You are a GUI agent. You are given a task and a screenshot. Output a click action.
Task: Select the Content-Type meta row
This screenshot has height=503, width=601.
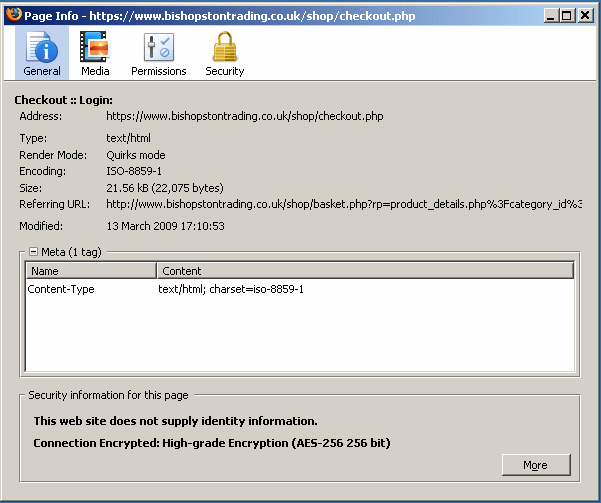coord(300,289)
